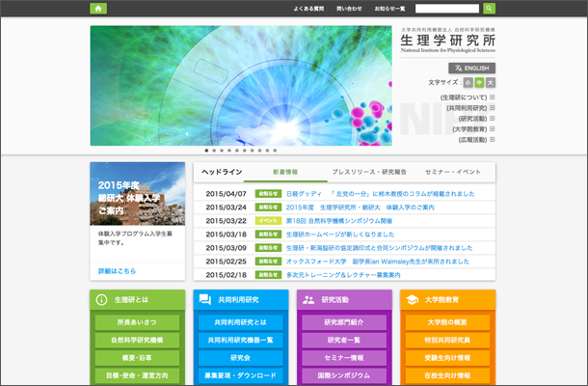This screenshot has height=386, width=588.
Task: Click the 大学院教育 orange section header
Action: tap(448, 300)
